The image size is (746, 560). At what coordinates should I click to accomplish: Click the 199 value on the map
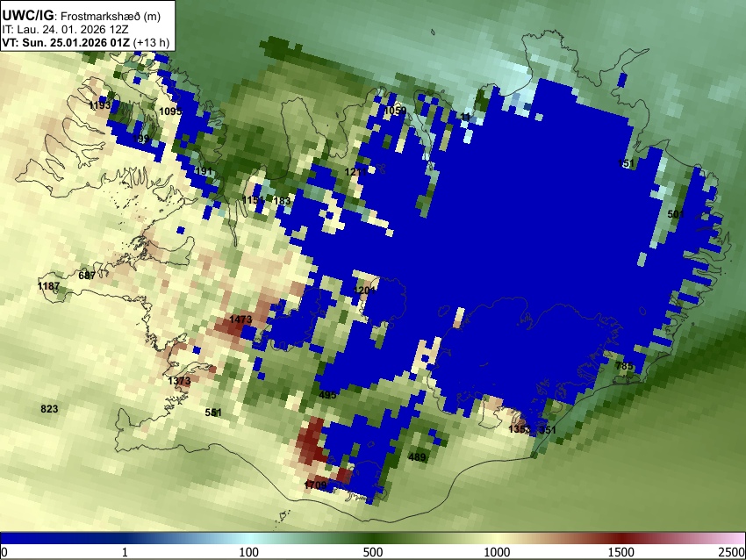tap(140, 139)
